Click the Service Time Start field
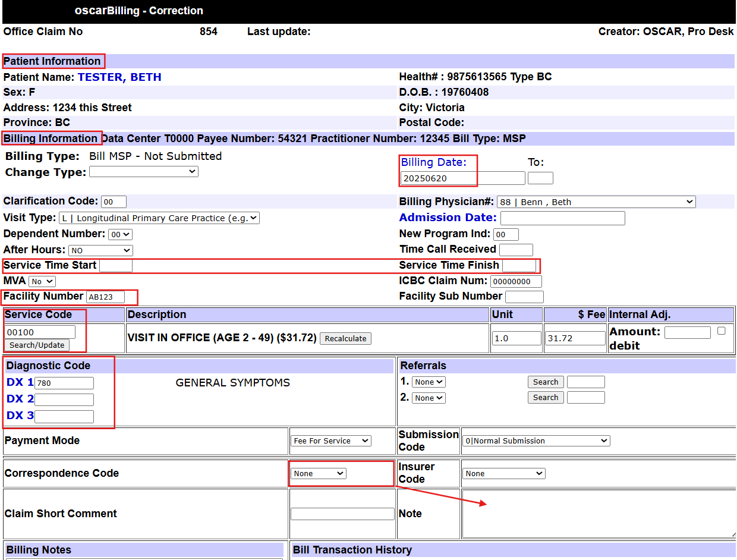737x560 pixels. (x=115, y=265)
